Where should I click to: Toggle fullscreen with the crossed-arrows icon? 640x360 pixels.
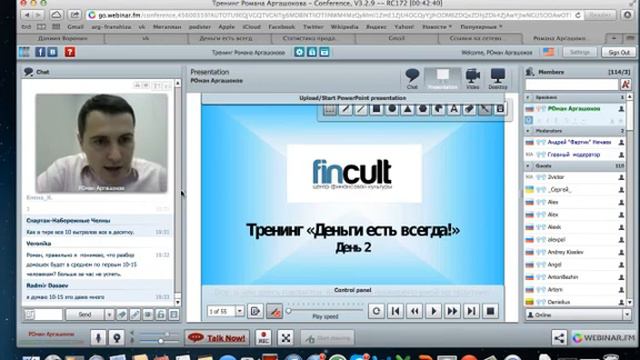point(286,338)
